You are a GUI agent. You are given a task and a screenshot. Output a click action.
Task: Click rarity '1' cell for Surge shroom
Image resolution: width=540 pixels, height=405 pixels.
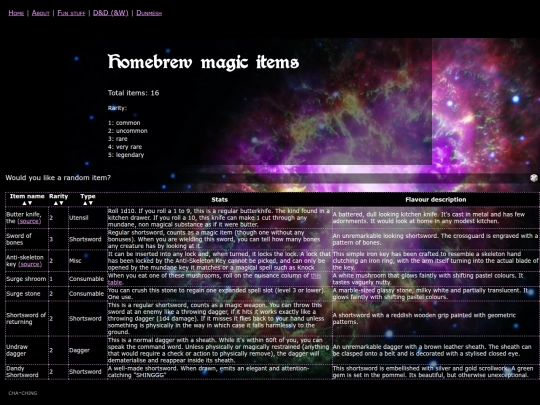(x=59, y=279)
